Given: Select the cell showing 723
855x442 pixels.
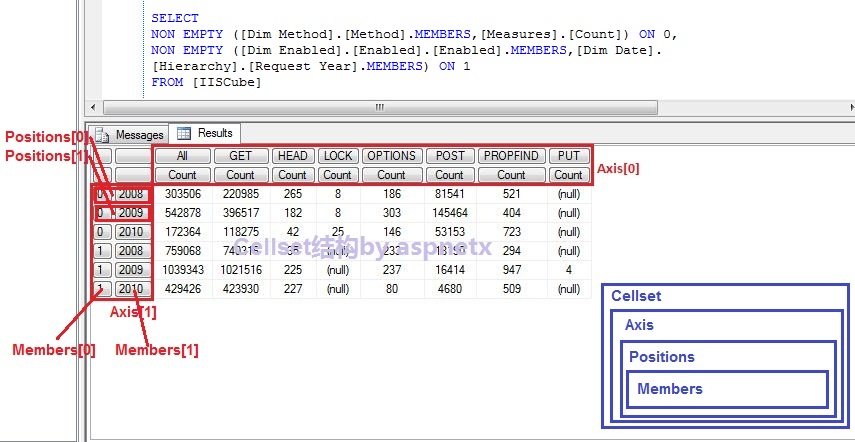Looking at the screenshot, I should point(511,232).
